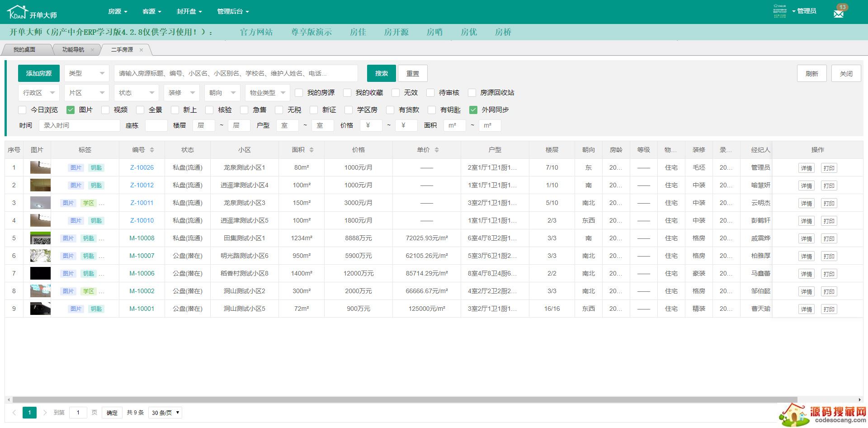868x428 pixels.
Task: Open the mail notification envelope icon
Action: click(838, 14)
